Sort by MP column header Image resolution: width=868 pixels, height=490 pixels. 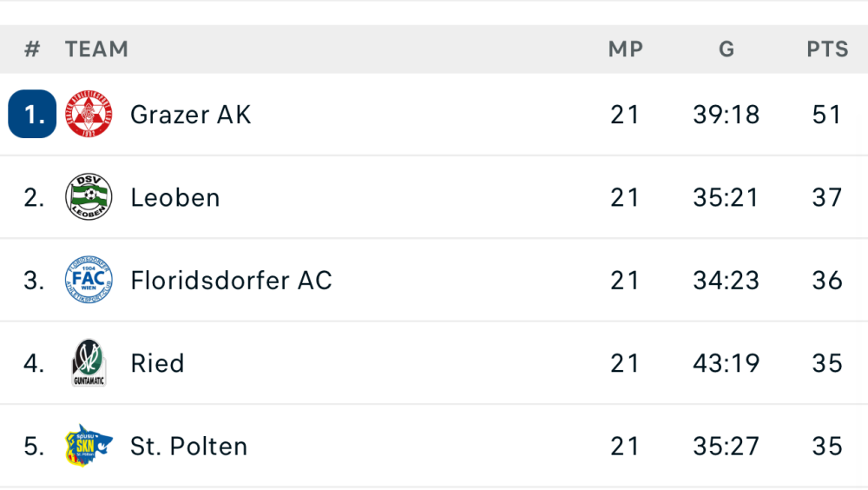click(x=625, y=50)
